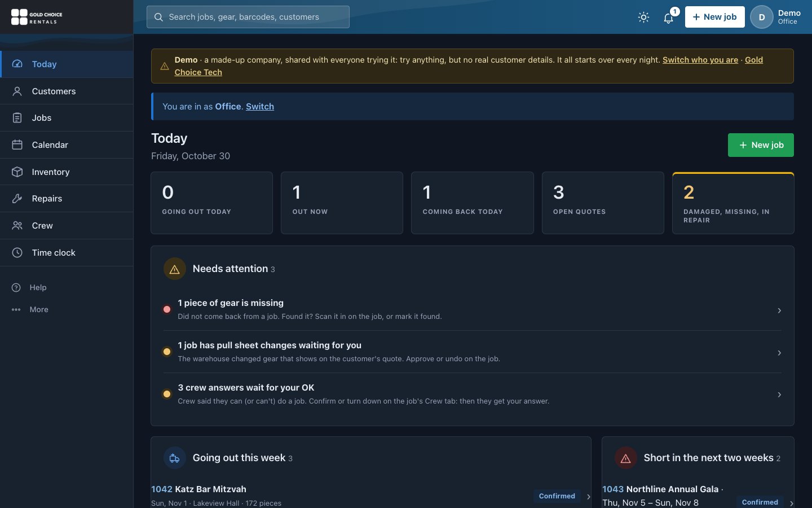Click the Calendar icon in sidebar
This screenshot has width=812, height=508.
tap(17, 144)
